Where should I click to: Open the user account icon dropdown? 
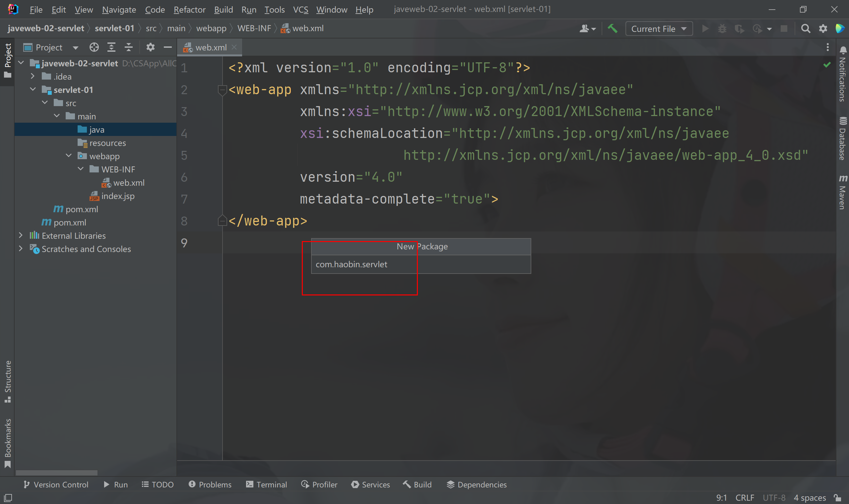point(588,29)
